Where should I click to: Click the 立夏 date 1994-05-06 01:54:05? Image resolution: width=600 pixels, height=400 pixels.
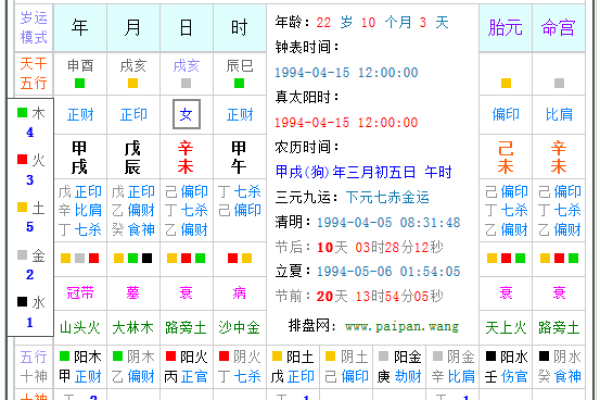388,271
